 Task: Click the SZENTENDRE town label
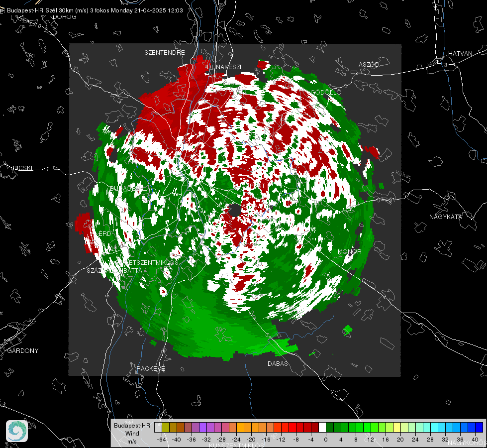pos(165,53)
